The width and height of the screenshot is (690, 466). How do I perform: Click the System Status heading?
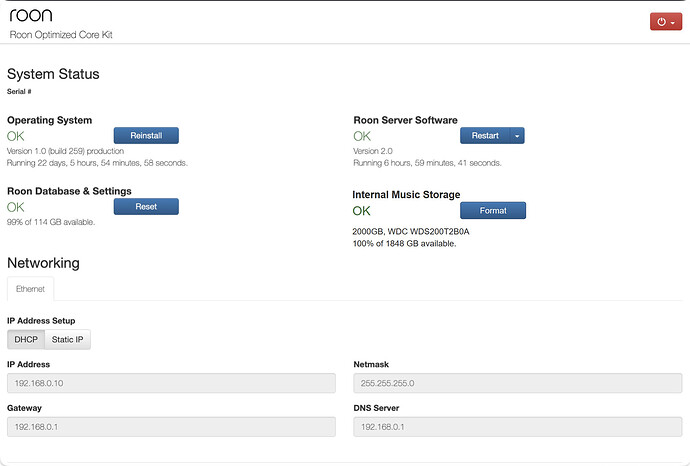point(53,74)
